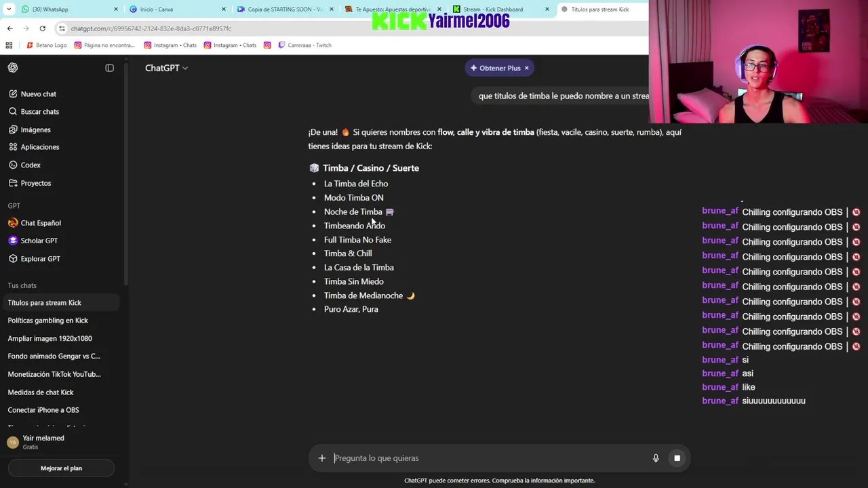The height and width of the screenshot is (488, 868).
Task: Open chat Ampliar imagen 1920x1080
Action: click(x=61, y=339)
